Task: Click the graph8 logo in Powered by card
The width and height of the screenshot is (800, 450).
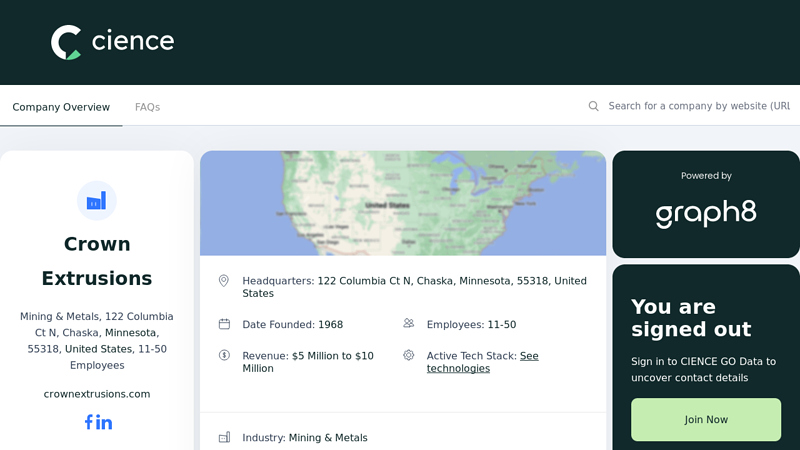Action: click(x=706, y=213)
